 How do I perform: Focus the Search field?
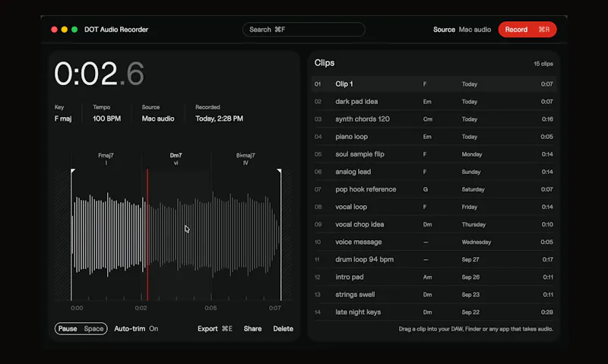303,30
